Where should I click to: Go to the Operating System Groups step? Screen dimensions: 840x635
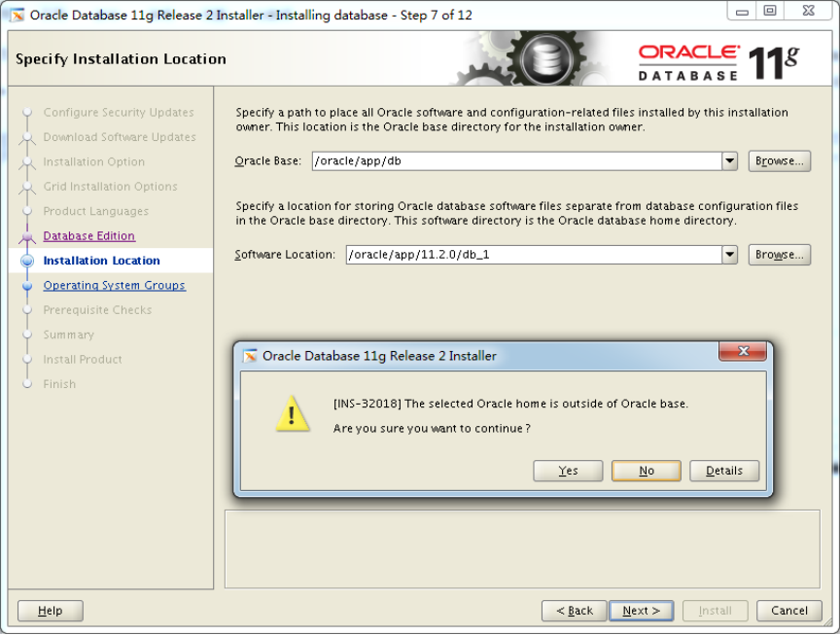click(114, 285)
